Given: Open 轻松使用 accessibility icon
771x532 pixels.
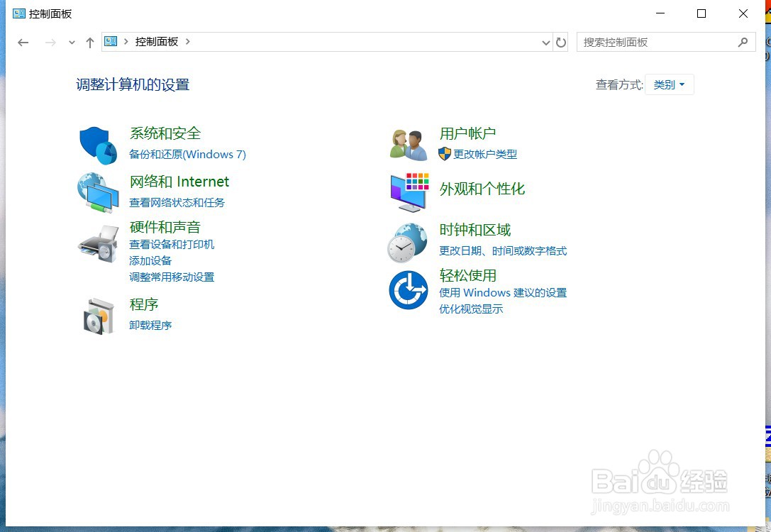Looking at the screenshot, I should point(408,289).
